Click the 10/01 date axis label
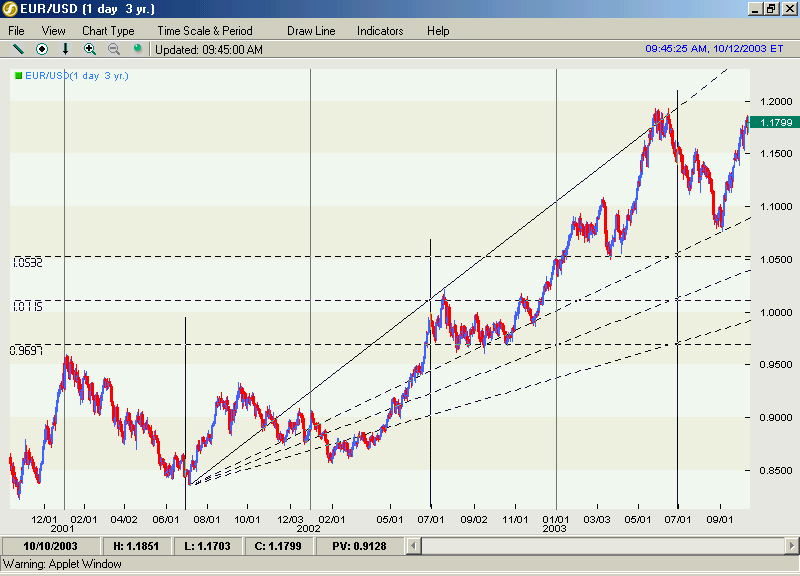The height and width of the screenshot is (576, 800). (247, 519)
